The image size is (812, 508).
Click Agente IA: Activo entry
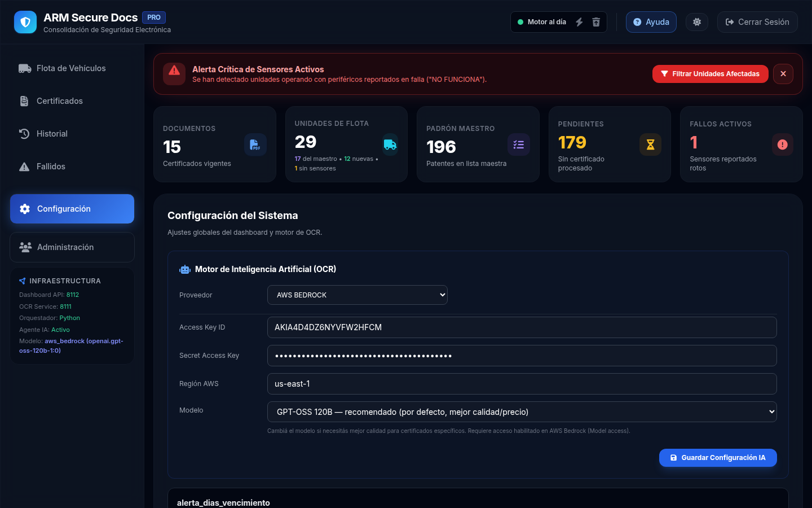[45, 330]
